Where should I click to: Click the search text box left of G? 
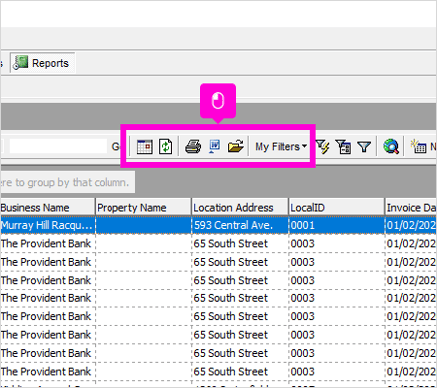tap(58, 146)
